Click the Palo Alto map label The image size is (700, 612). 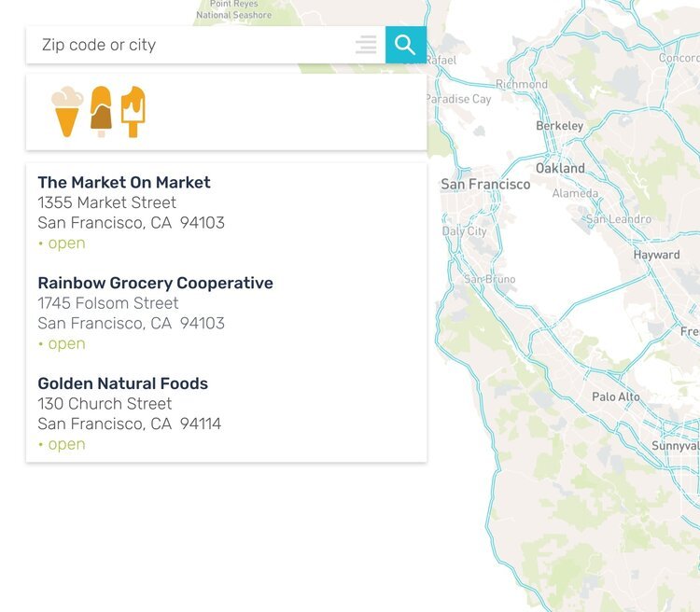tap(616, 396)
